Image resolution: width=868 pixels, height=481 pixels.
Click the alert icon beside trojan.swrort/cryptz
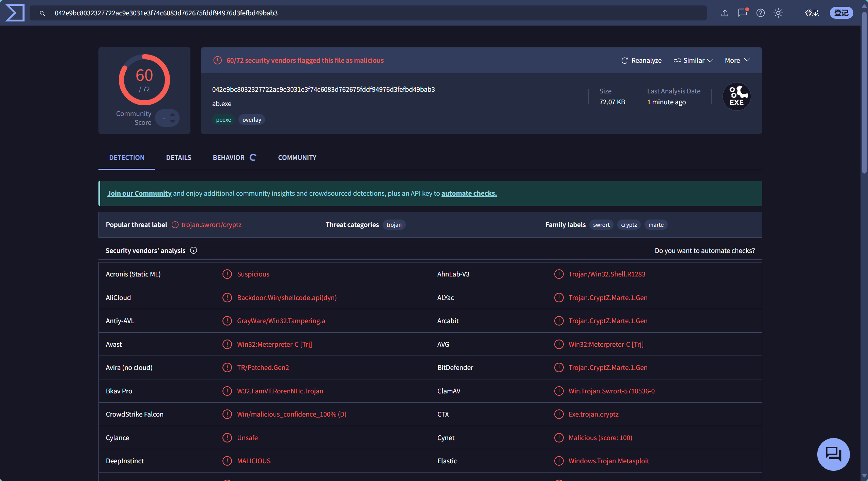click(x=175, y=225)
